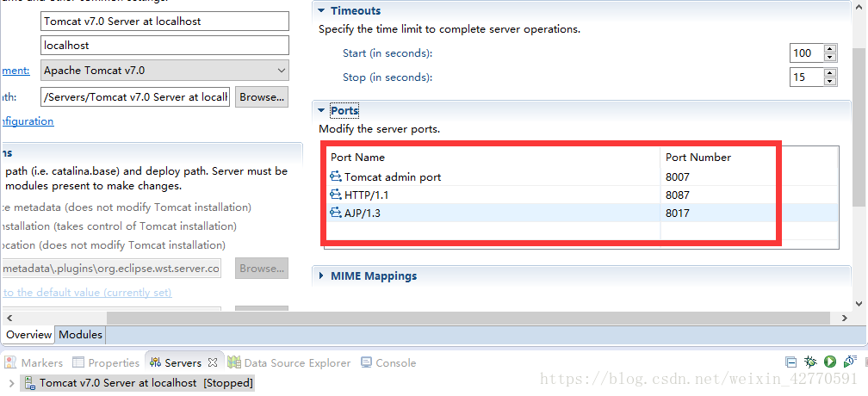This screenshot has height=396, width=868.
Task: Start the server in debug mode (bug icon)
Action: coord(810,362)
